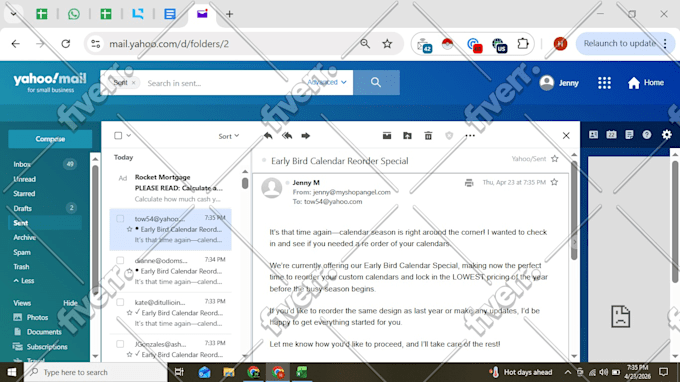This screenshot has width=680, height=382.
Task: Click the Reply All double-arrow icon
Action: pyautogui.click(x=287, y=136)
